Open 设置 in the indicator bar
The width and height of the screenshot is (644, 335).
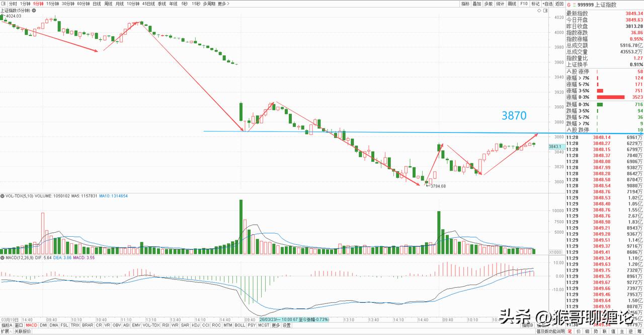(286, 325)
